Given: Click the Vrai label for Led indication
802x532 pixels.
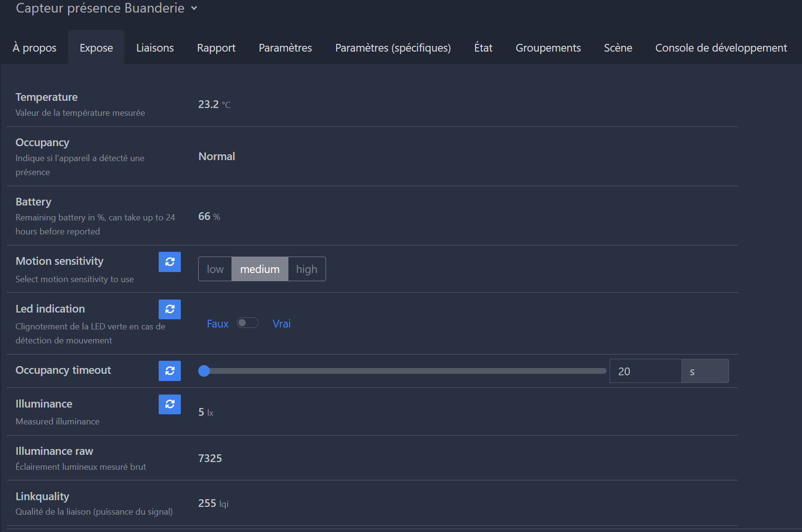Looking at the screenshot, I should pyautogui.click(x=282, y=324).
